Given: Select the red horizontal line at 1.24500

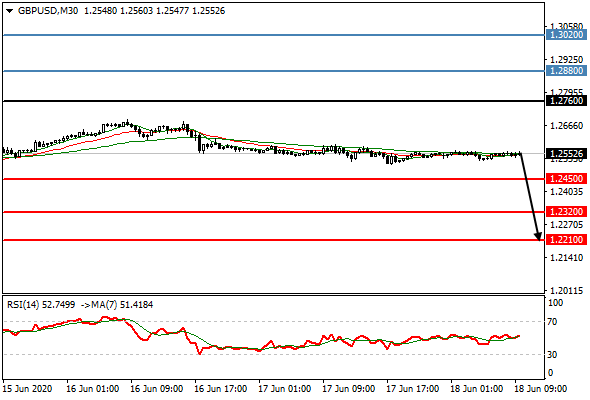Looking at the screenshot, I should click(274, 179).
